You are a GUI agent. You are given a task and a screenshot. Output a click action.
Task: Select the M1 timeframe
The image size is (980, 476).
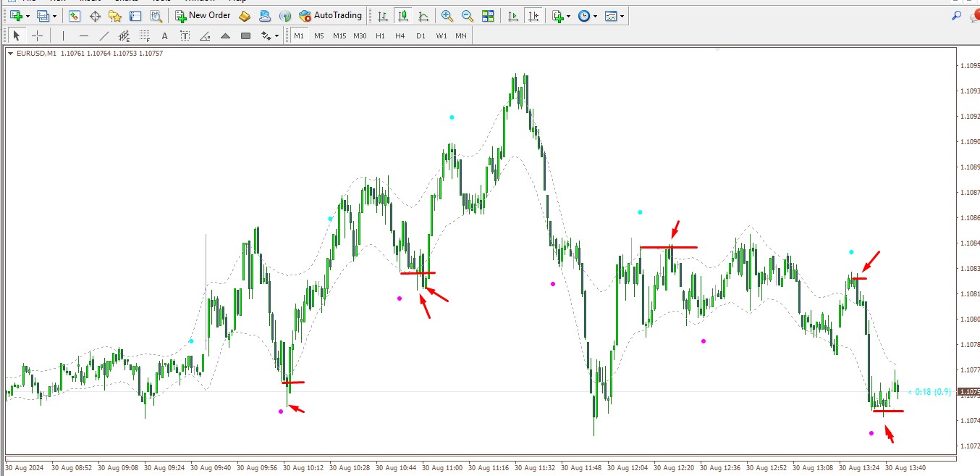[299, 36]
